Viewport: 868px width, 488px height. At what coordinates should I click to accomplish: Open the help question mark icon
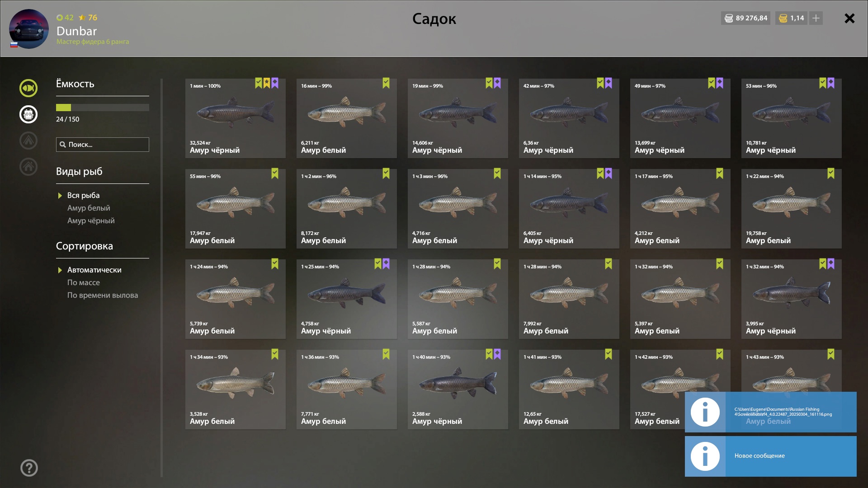pos(29,468)
